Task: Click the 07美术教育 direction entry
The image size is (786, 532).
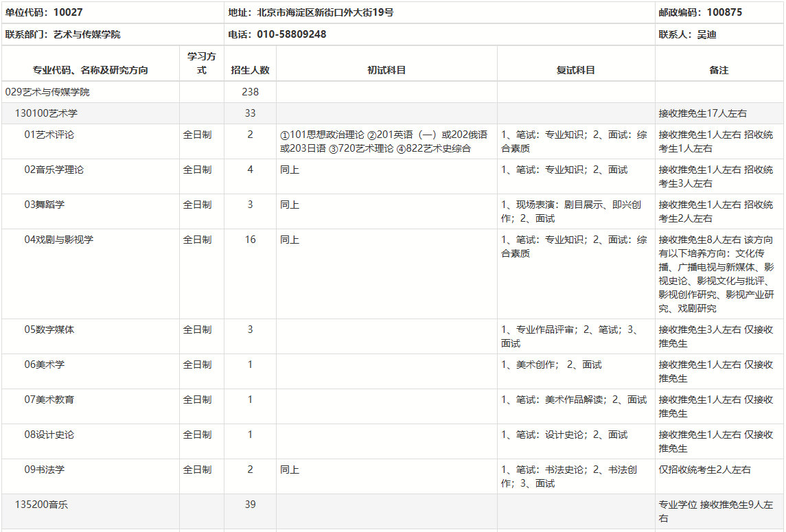Action: click(x=49, y=400)
